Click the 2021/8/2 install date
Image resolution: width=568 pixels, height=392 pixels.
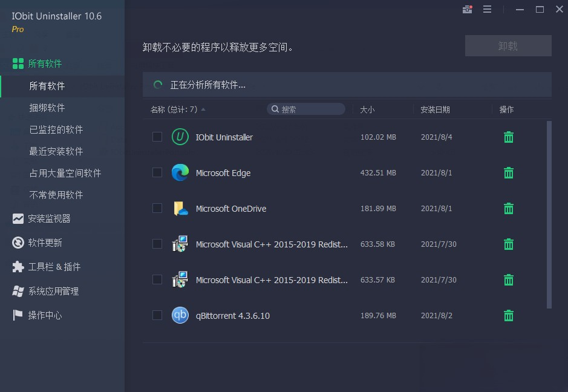[437, 316]
